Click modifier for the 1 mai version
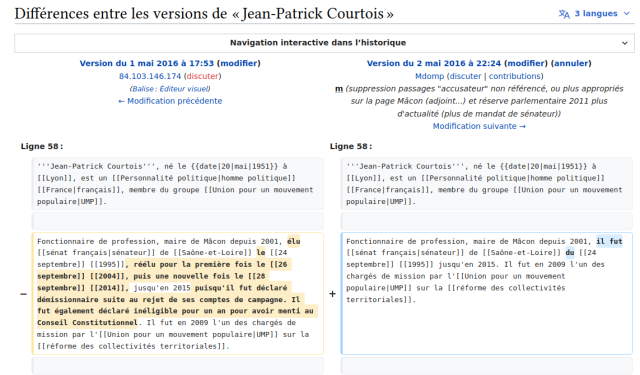 tap(239, 63)
